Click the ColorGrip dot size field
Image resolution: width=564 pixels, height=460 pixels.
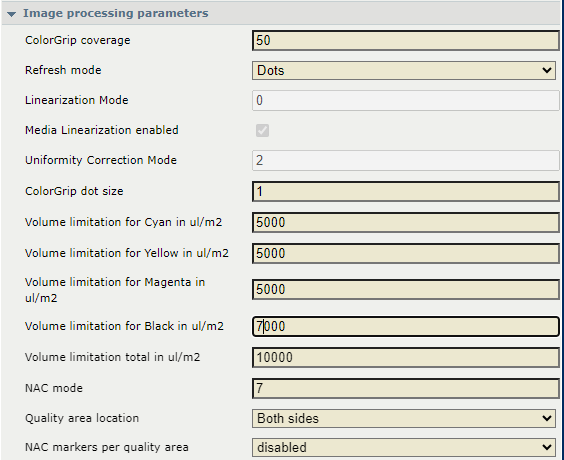[406, 191]
